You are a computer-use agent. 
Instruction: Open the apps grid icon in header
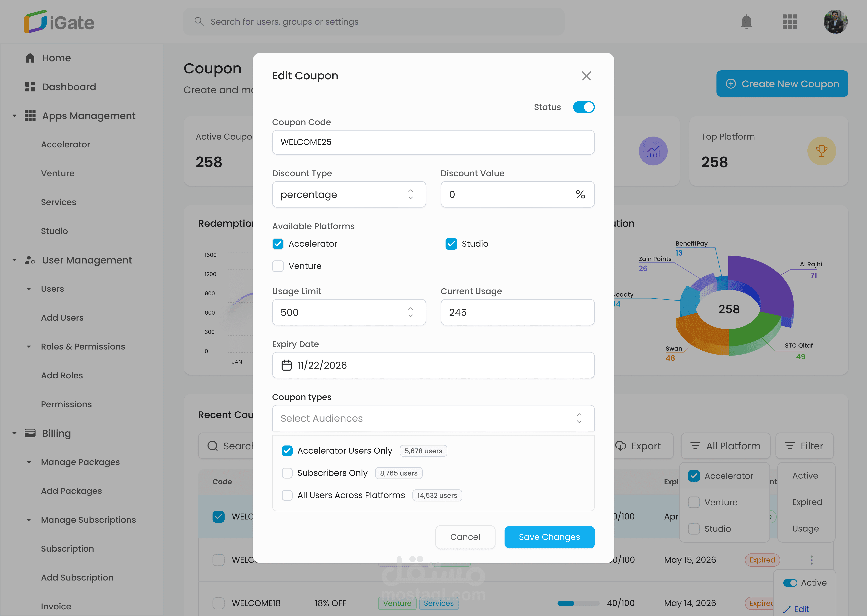[790, 22]
